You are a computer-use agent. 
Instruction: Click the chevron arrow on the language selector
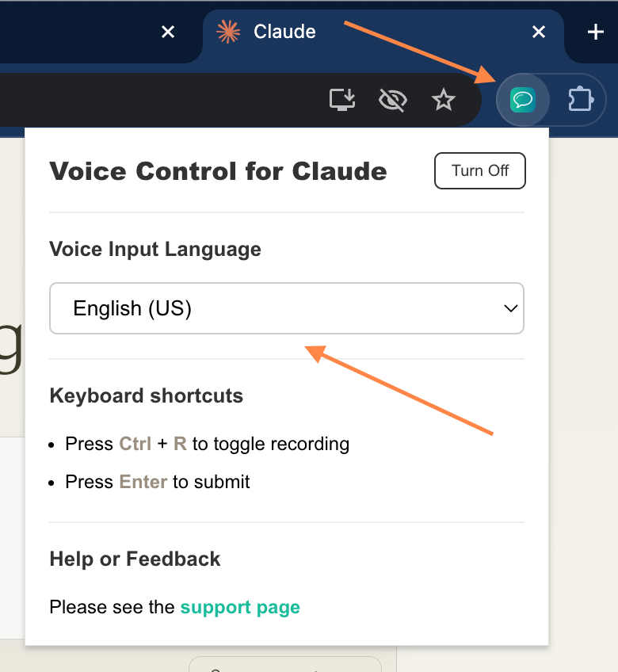click(x=511, y=308)
